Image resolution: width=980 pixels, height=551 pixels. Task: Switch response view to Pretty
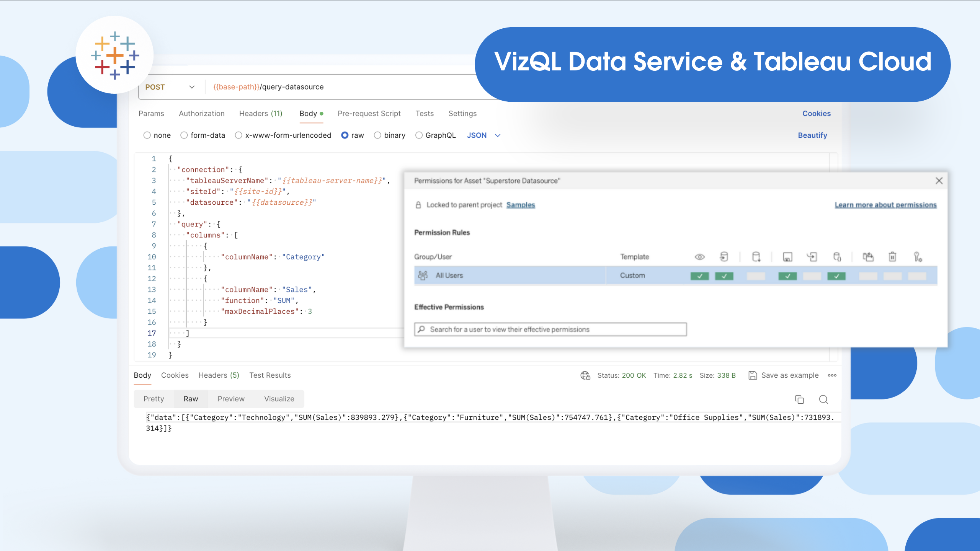(154, 399)
